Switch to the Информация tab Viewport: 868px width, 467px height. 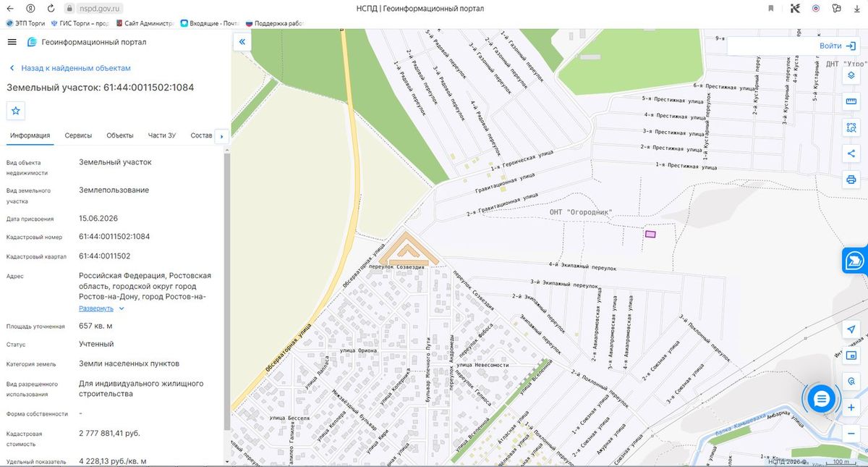pyautogui.click(x=30, y=135)
